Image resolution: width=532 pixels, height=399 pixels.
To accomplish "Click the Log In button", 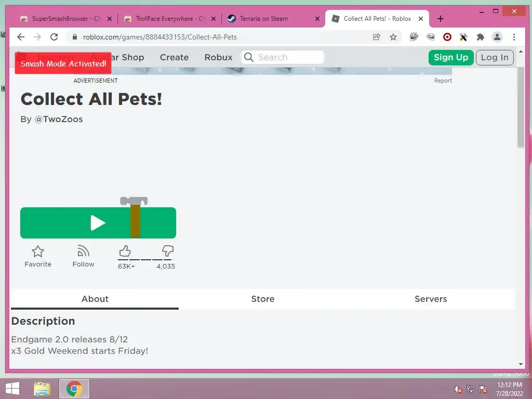I will point(495,57).
